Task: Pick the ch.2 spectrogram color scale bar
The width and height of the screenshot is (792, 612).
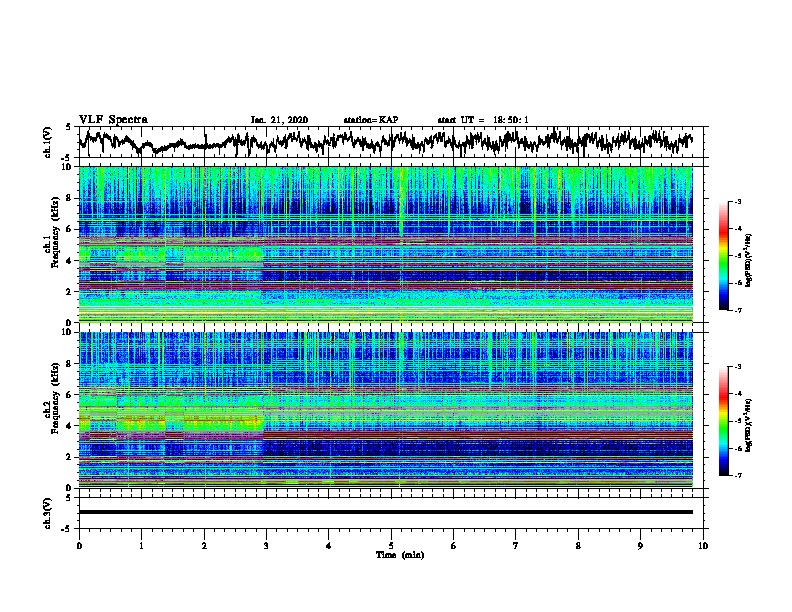Action: tap(723, 421)
